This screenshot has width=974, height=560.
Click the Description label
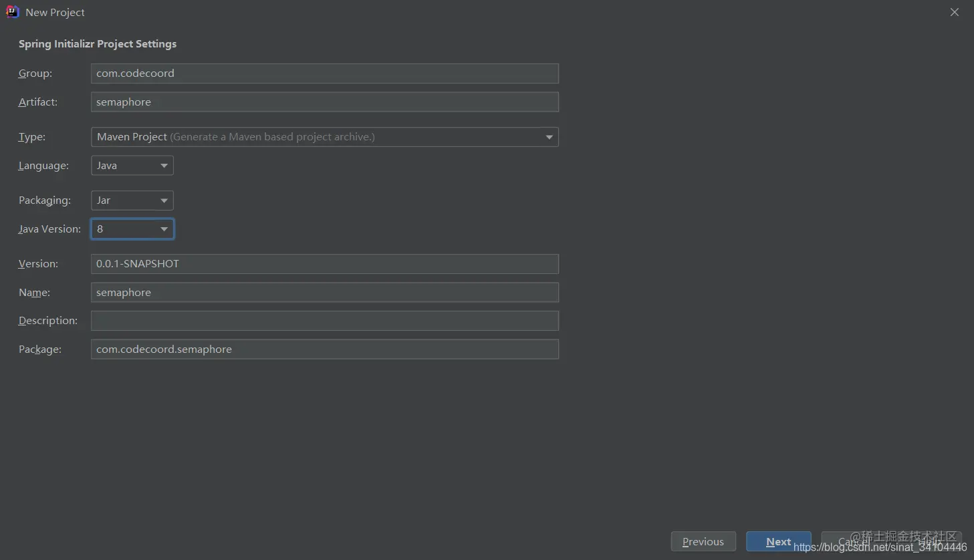tap(48, 321)
